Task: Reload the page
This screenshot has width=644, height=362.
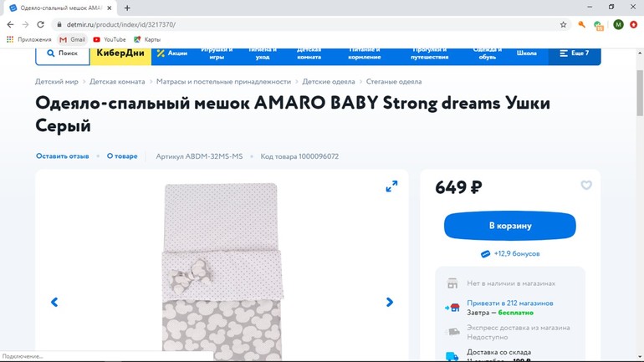Action: coord(40,24)
